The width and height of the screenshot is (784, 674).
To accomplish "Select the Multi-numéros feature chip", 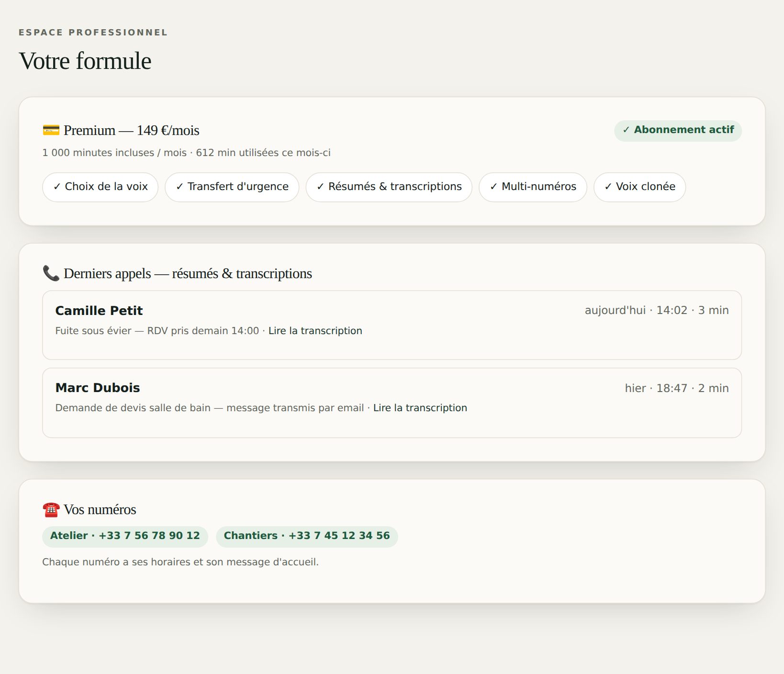I will click(533, 187).
